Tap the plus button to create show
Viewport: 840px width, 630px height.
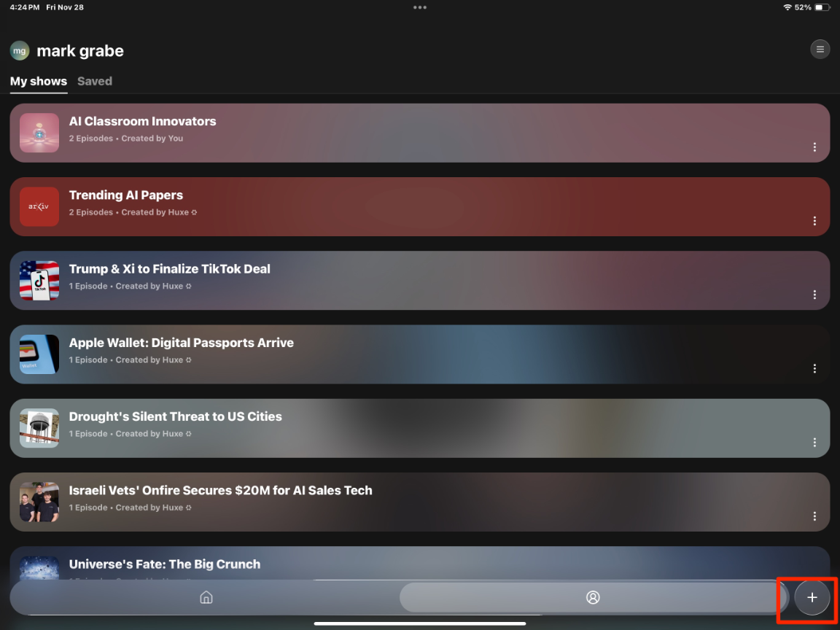[812, 598]
